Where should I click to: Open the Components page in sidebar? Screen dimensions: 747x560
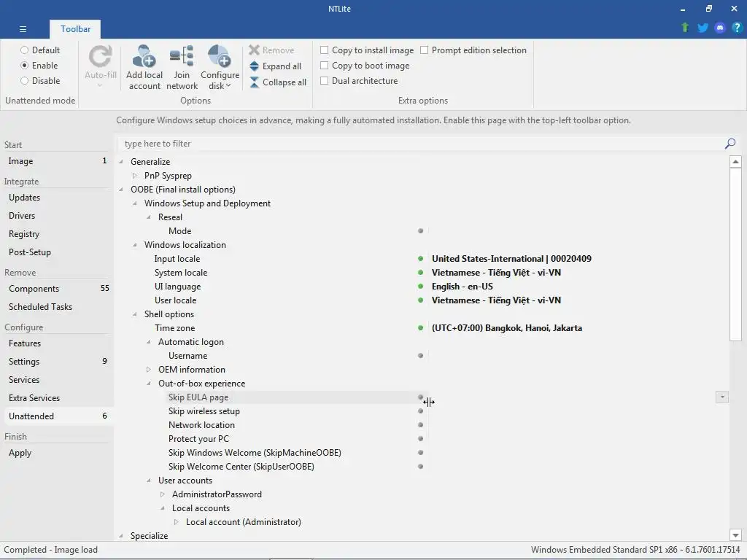tap(57, 289)
